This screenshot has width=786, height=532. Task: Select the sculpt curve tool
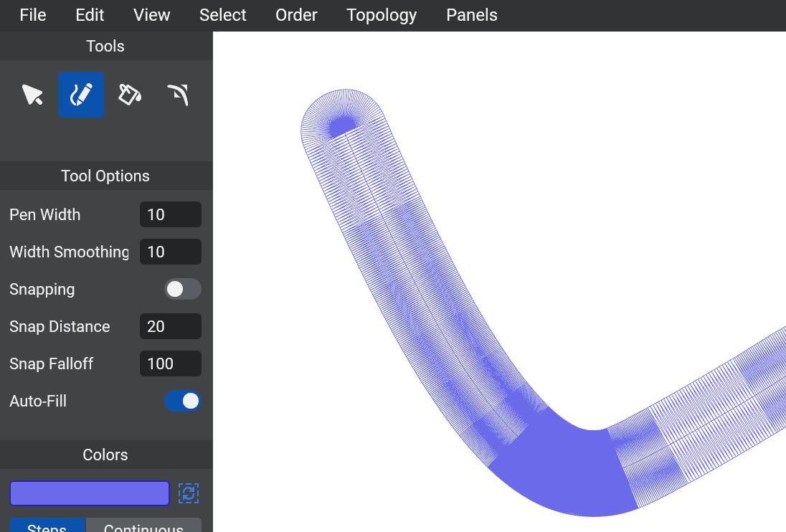[178, 95]
